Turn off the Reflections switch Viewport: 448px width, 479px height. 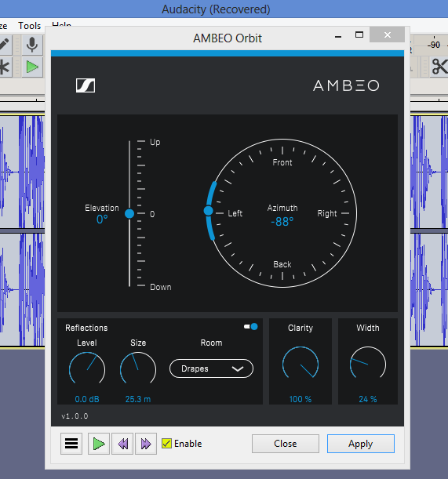[251, 327]
